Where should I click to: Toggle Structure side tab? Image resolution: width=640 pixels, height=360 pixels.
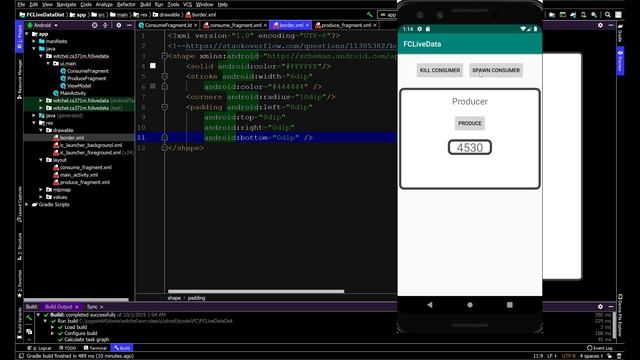point(19,247)
